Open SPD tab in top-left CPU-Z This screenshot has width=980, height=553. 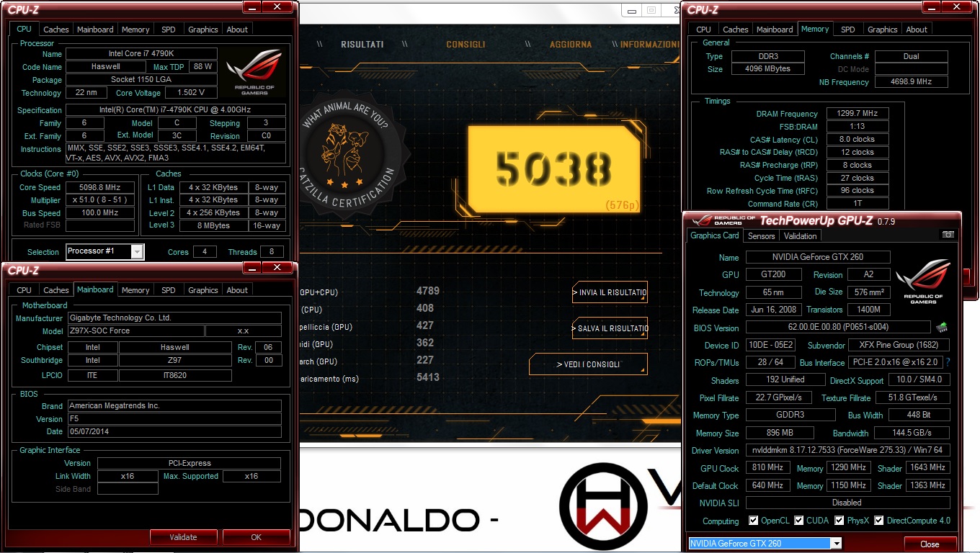coord(169,30)
